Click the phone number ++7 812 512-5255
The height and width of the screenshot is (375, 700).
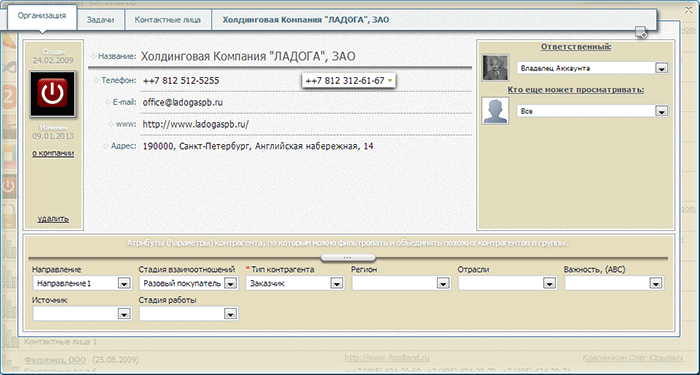181,81
